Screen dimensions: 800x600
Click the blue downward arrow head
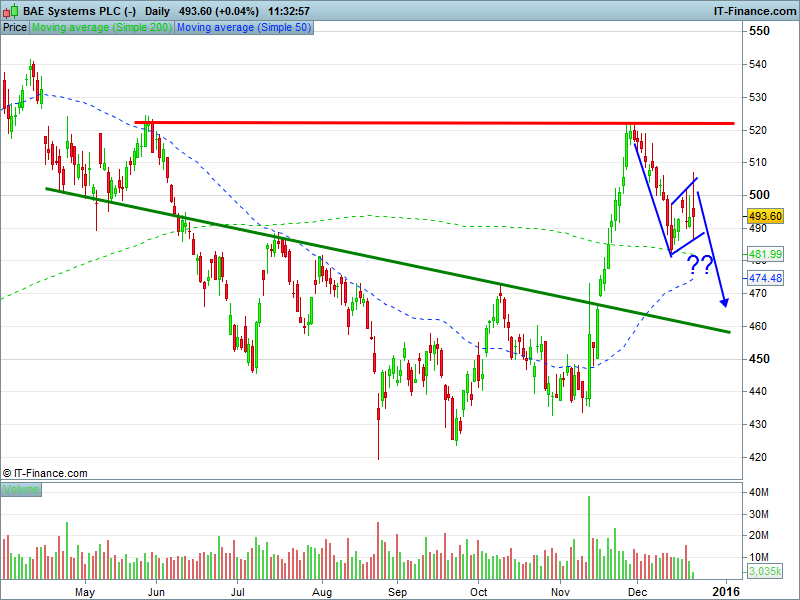pos(724,302)
